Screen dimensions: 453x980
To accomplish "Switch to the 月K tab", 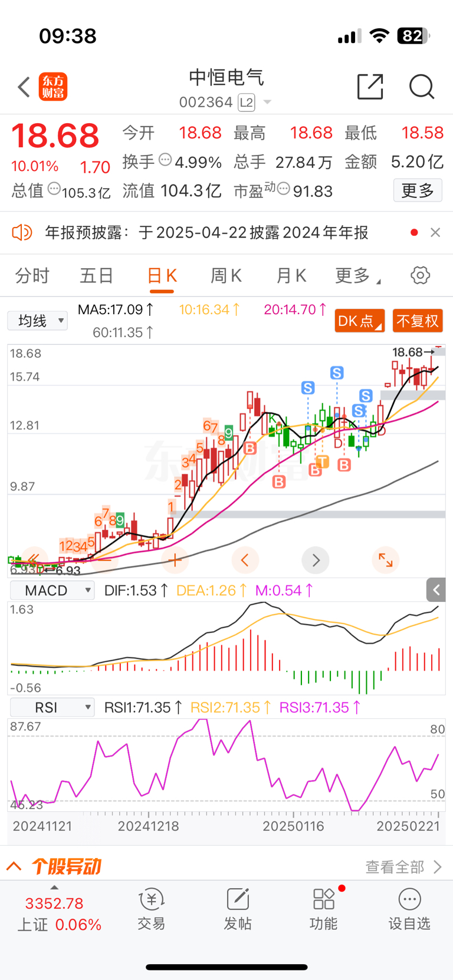I will 291,276.
